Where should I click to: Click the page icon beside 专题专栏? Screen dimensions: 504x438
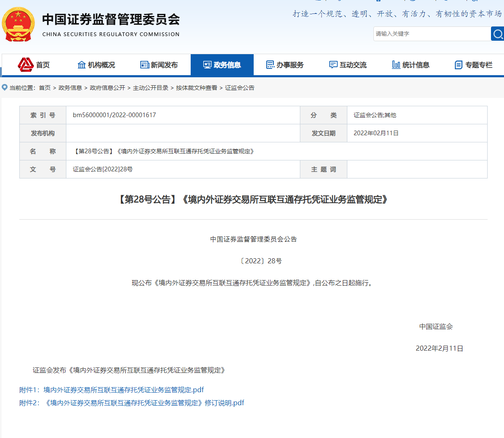[x=459, y=65]
